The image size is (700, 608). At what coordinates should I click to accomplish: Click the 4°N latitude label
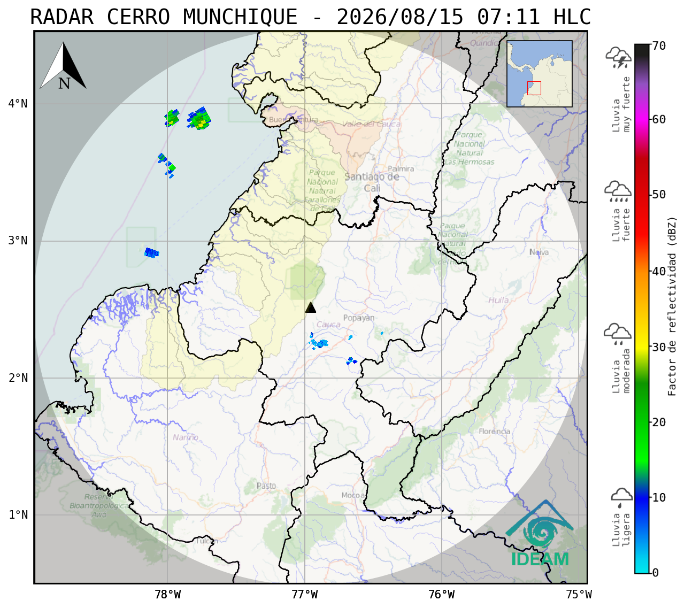[18, 103]
